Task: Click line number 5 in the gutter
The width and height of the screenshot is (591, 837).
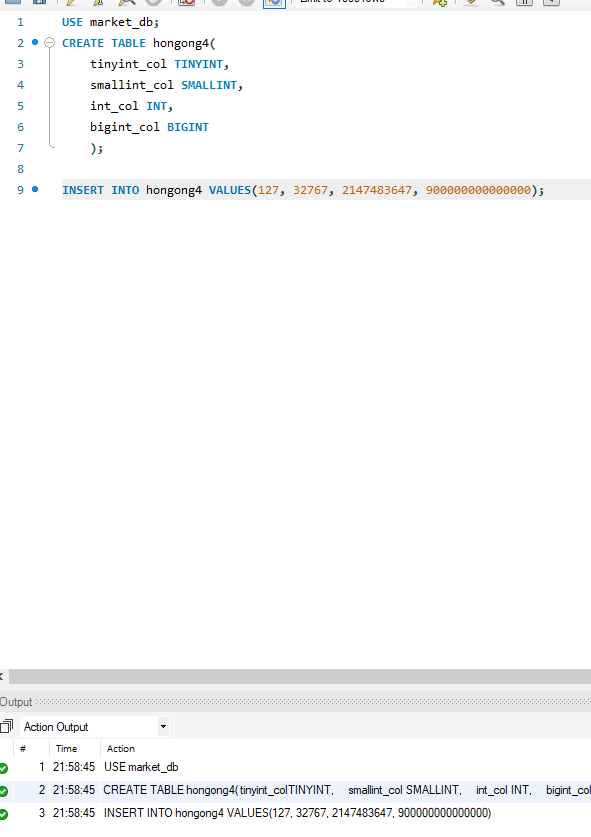Action: 20,106
